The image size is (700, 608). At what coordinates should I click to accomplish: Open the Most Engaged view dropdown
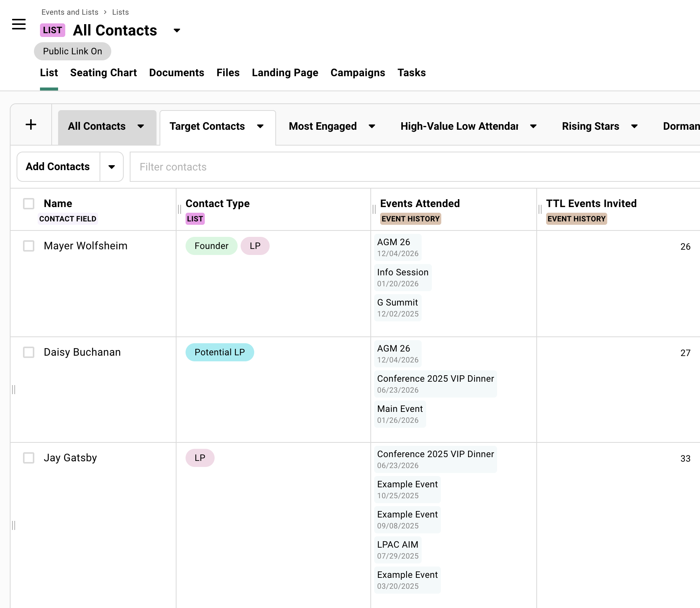click(372, 127)
